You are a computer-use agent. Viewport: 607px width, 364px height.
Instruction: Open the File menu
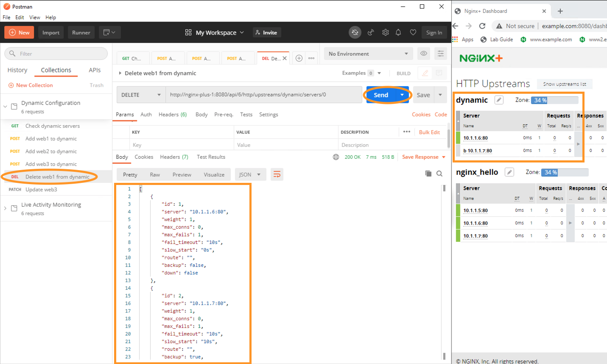(x=6, y=17)
